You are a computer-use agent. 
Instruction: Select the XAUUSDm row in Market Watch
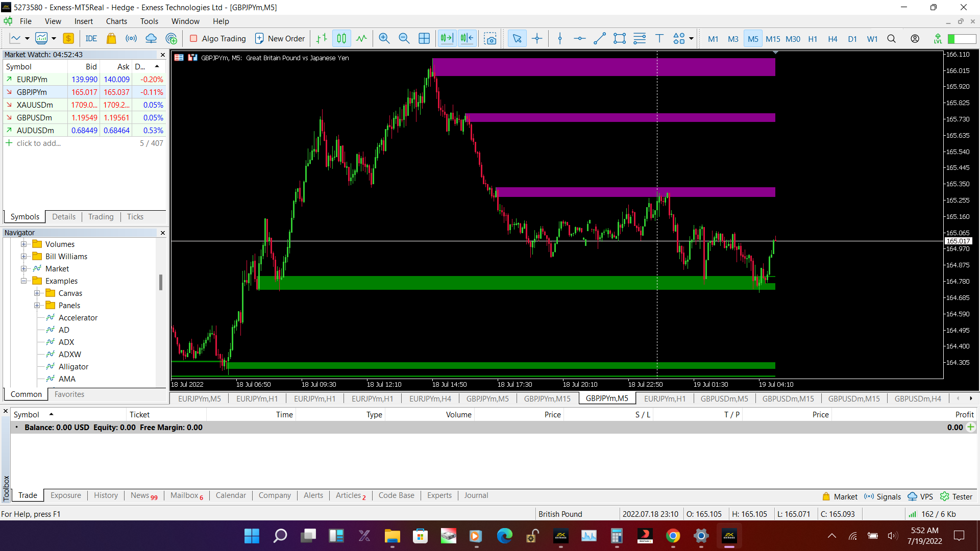pos(35,105)
